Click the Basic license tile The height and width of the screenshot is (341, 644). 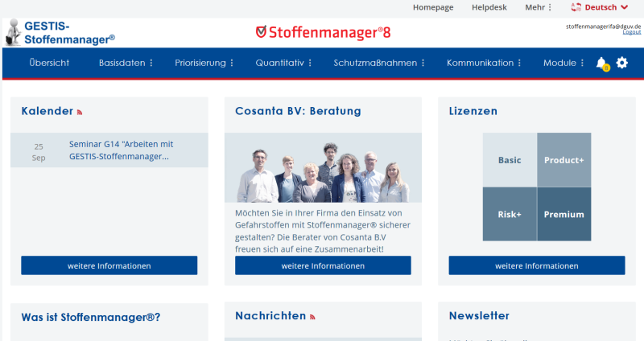coord(510,160)
